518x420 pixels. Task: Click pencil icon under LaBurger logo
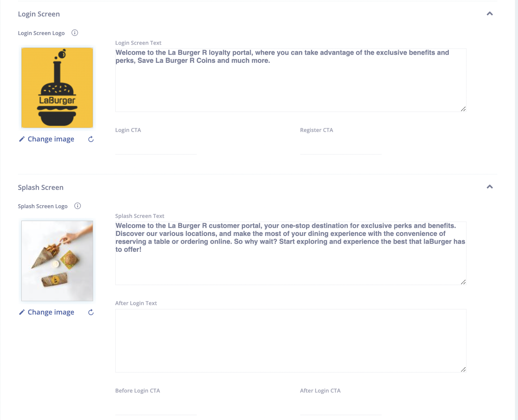pyautogui.click(x=22, y=139)
